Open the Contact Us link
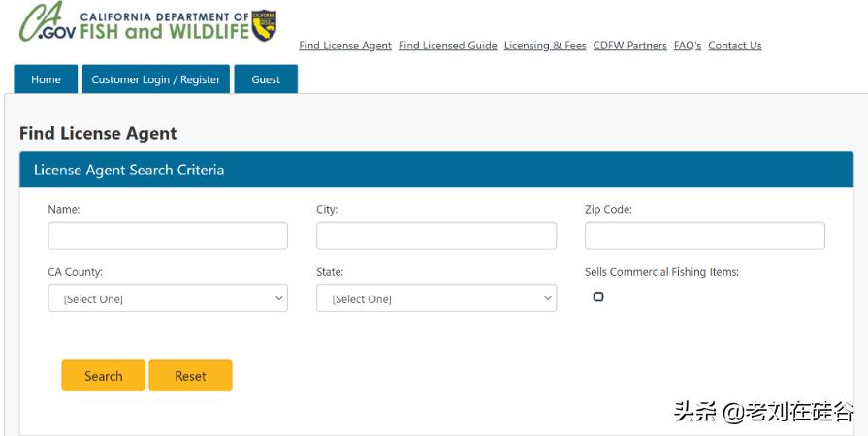The width and height of the screenshot is (868, 436). 734,46
